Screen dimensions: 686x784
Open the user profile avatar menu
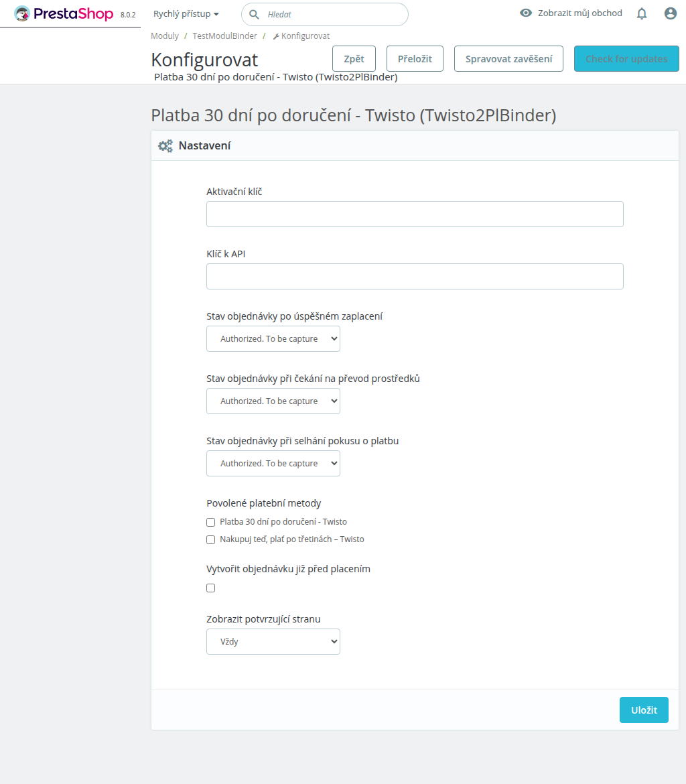671,13
